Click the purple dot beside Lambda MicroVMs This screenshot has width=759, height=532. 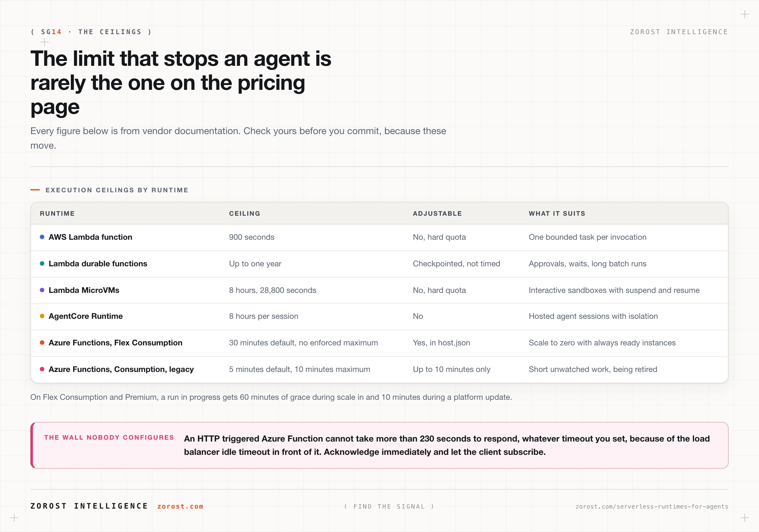42,290
